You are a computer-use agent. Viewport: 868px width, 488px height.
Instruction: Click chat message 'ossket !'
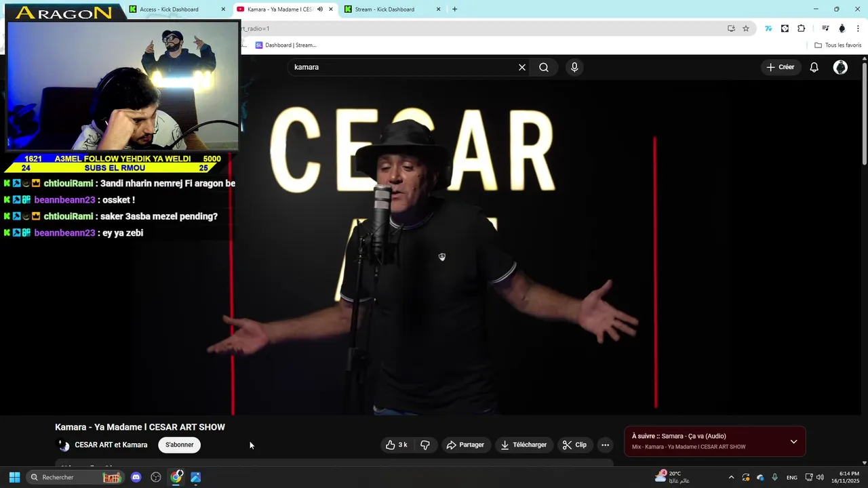click(118, 200)
